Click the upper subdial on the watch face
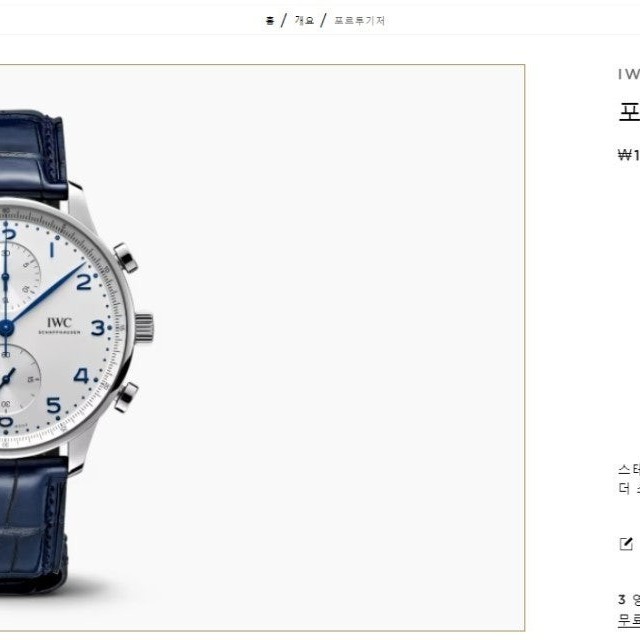The image size is (640, 640). 18,277
